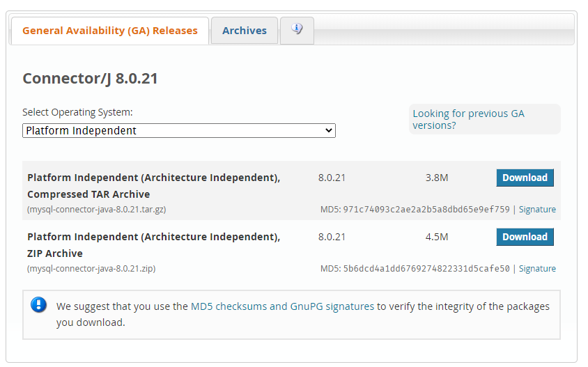
Task: Open the info icon tab
Action: 297,30
